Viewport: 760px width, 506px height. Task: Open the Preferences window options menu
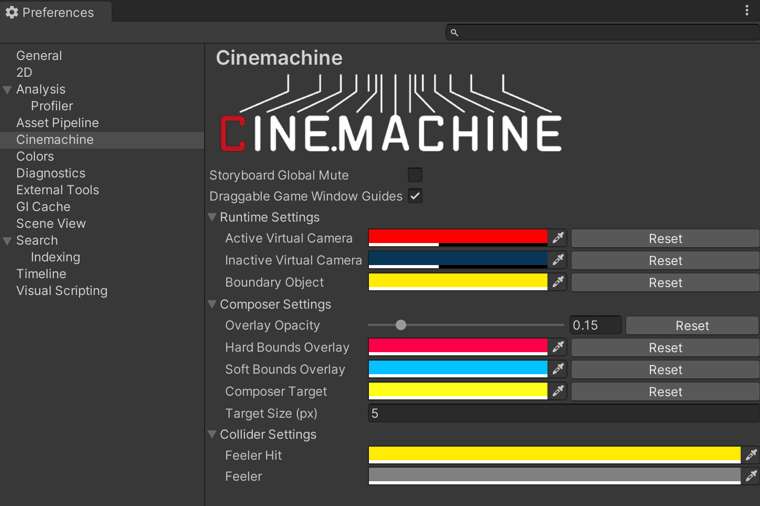pyautogui.click(x=746, y=11)
